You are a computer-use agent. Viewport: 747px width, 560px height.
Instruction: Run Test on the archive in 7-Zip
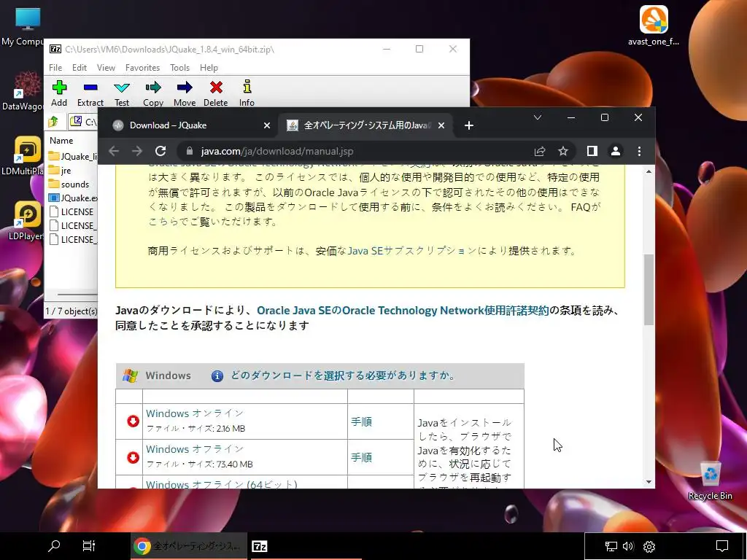tap(122, 93)
